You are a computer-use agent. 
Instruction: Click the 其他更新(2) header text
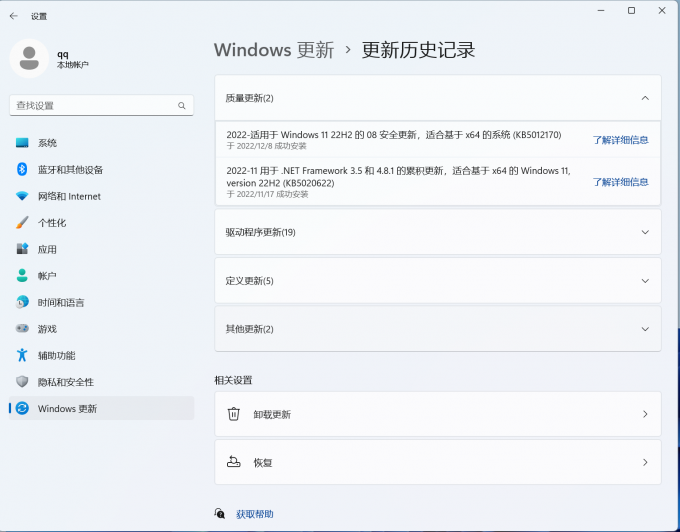(x=249, y=329)
